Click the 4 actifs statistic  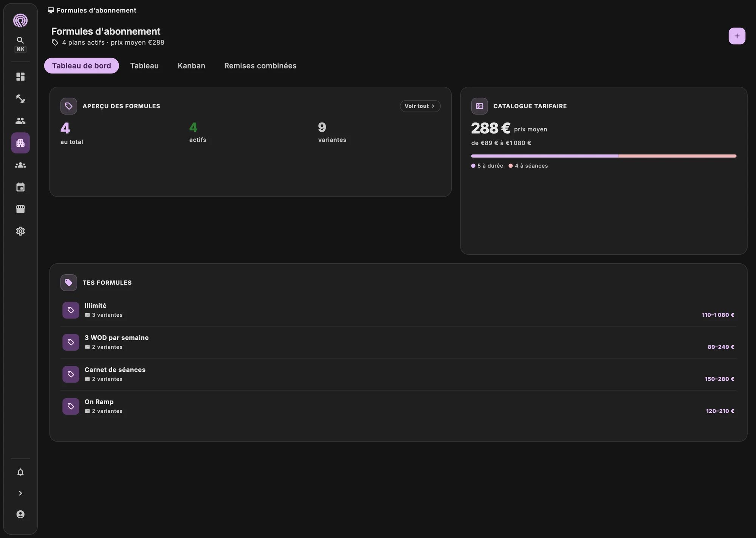[198, 132]
